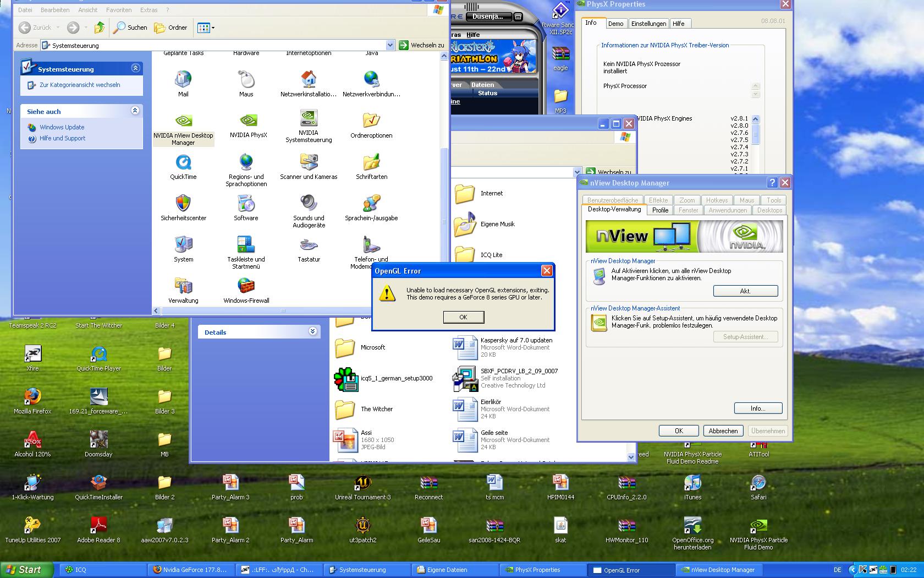Switch to Hilfe tab in PhysX Properties

(x=679, y=24)
